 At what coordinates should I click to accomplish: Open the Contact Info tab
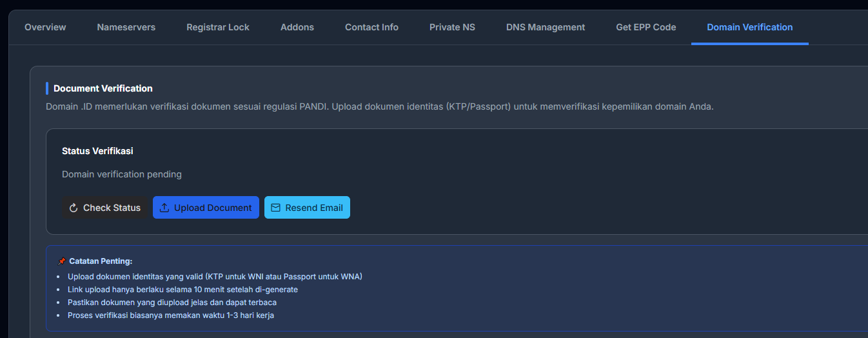coord(371,27)
